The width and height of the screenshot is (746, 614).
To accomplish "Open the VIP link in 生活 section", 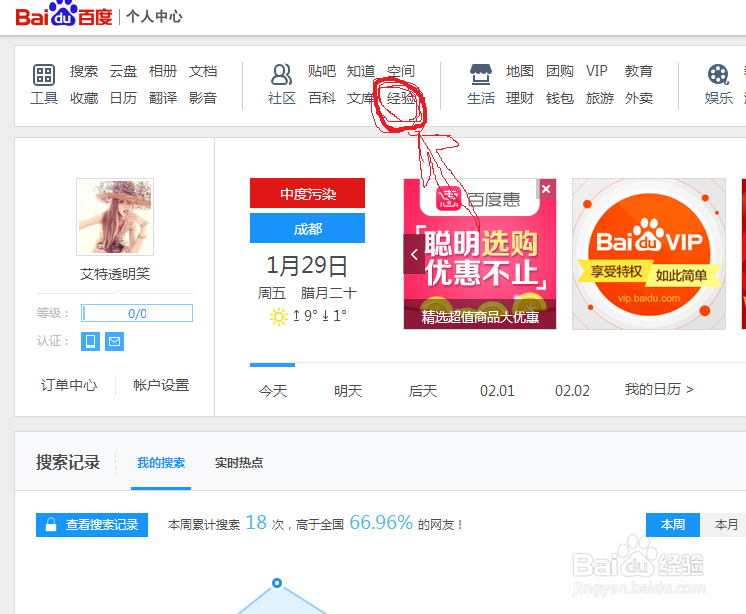I will click(597, 71).
